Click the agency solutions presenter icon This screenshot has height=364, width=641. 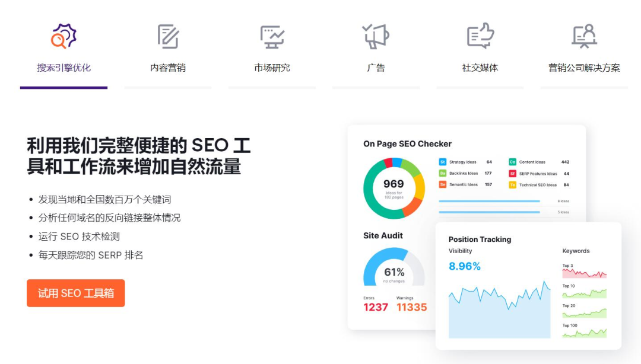(584, 36)
